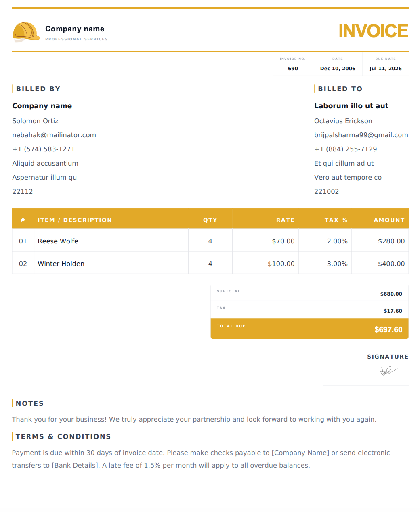
Task: Click the Total Due amount $697.60
Action: [x=388, y=329]
